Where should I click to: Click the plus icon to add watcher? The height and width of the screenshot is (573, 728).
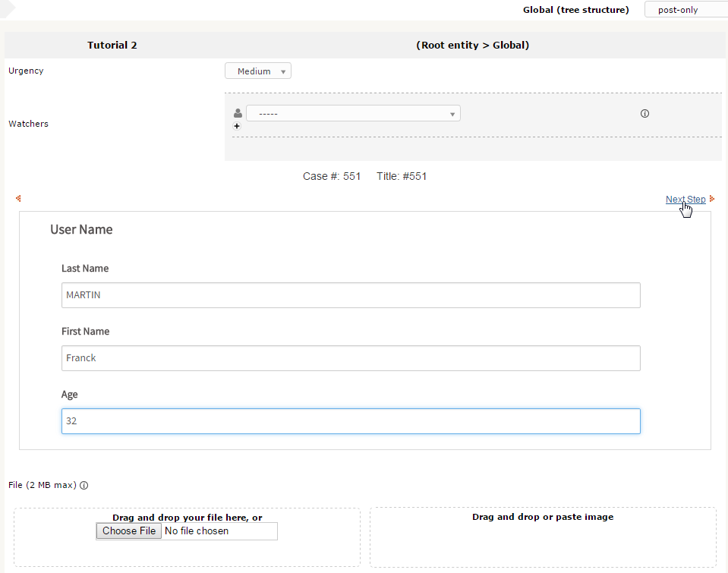point(237,126)
